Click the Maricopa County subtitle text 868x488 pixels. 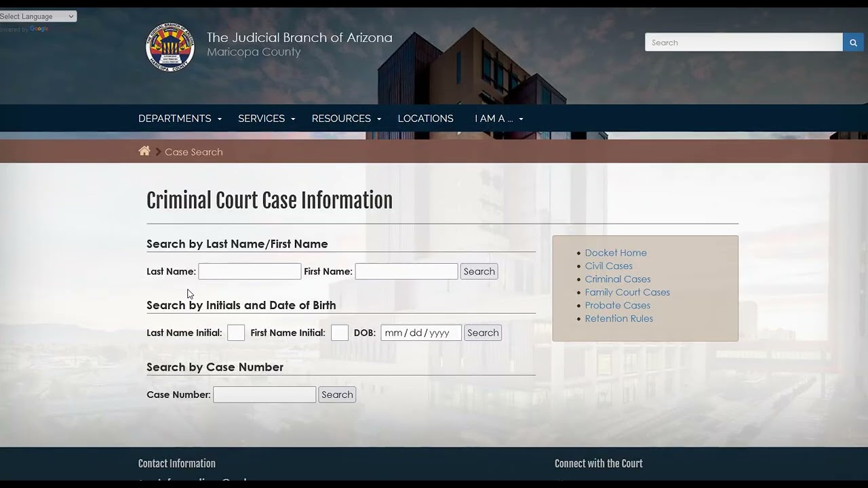(x=254, y=52)
